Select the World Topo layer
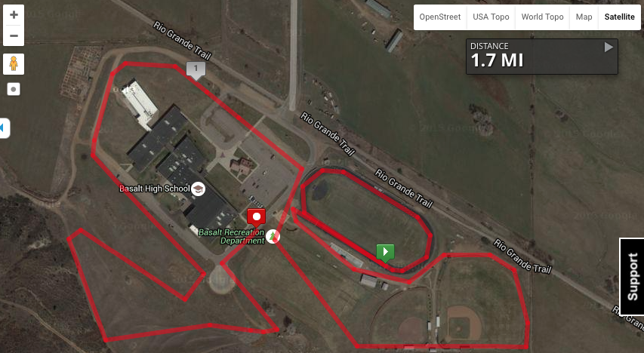Screen dimensions: 644x353 point(542,17)
